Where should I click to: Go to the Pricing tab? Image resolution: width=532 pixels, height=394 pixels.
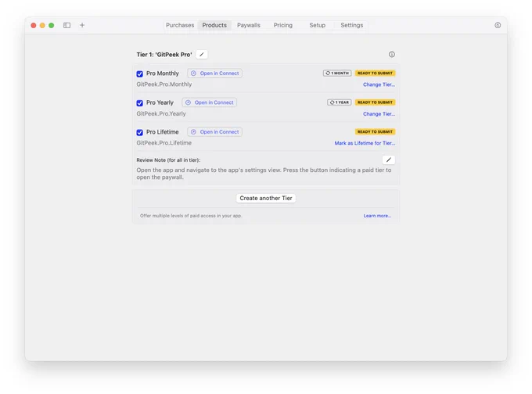tap(283, 25)
